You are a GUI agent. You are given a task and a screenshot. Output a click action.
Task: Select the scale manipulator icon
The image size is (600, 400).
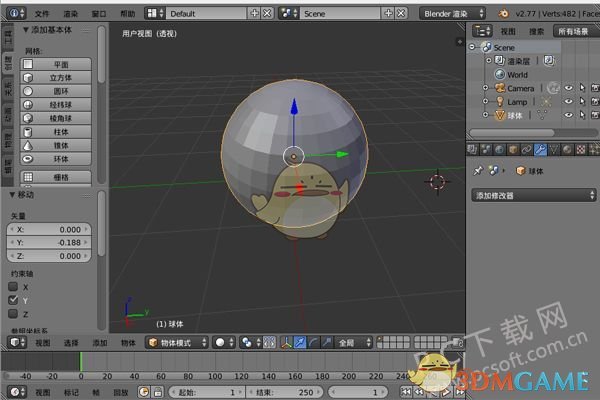[327, 342]
